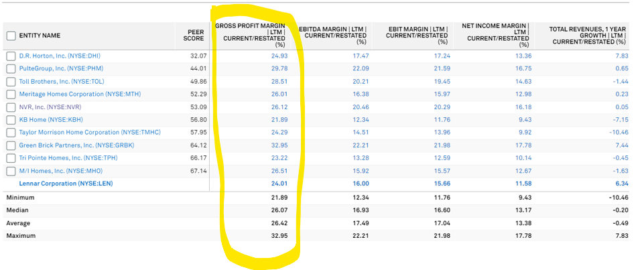Click Meritage EBIT margin 15.97
Screen dimensions: 644x270
click(x=442, y=94)
